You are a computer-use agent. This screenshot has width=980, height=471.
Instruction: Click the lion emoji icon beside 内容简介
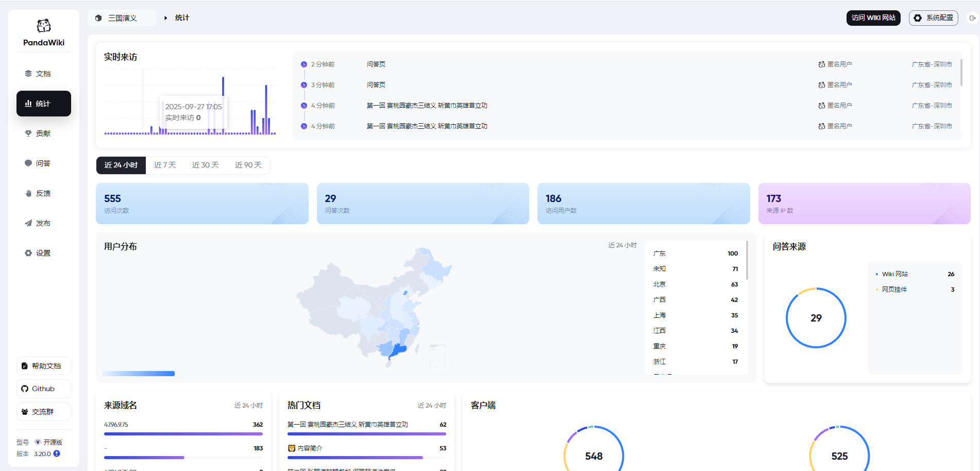tap(292, 448)
